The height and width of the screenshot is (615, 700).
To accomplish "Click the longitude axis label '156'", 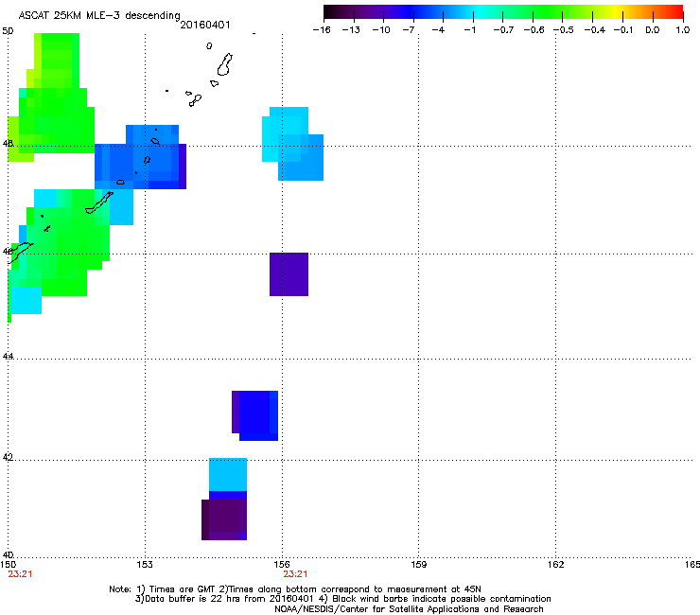I will tap(282, 565).
